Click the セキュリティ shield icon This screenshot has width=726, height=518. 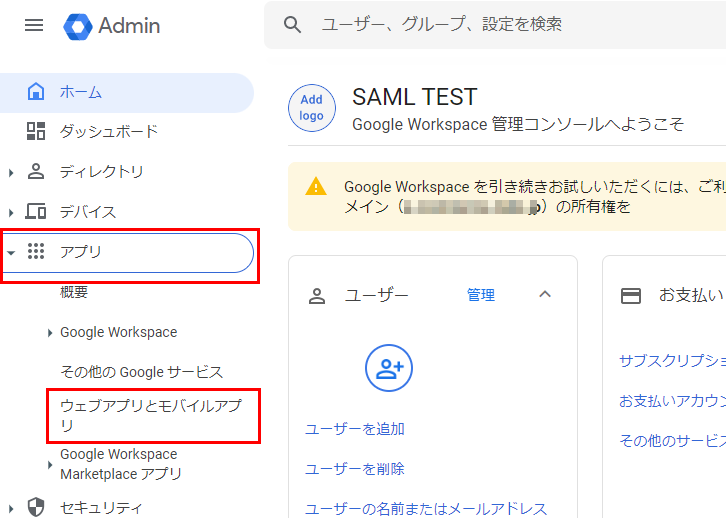pyautogui.click(x=36, y=507)
